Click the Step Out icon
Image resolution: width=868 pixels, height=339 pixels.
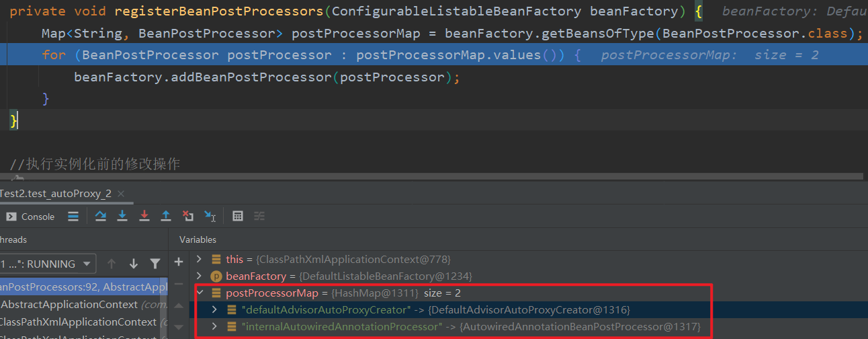click(166, 216)
